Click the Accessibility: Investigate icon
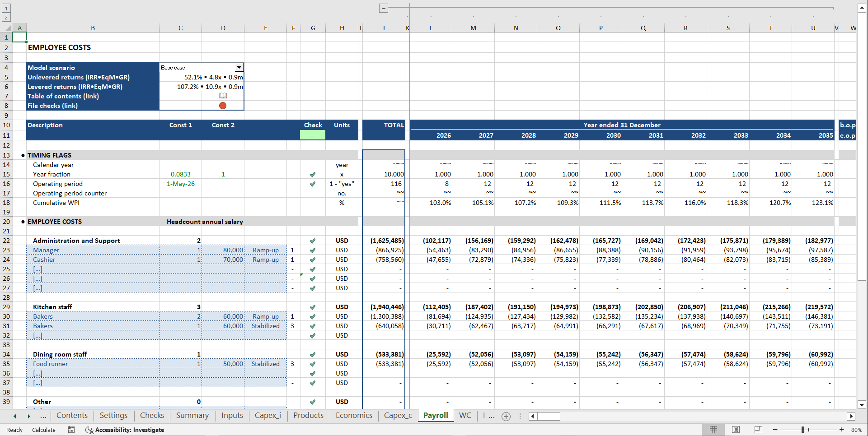This screenshot has height=436, width=868. pyautogui.click(x=89, y=430)
